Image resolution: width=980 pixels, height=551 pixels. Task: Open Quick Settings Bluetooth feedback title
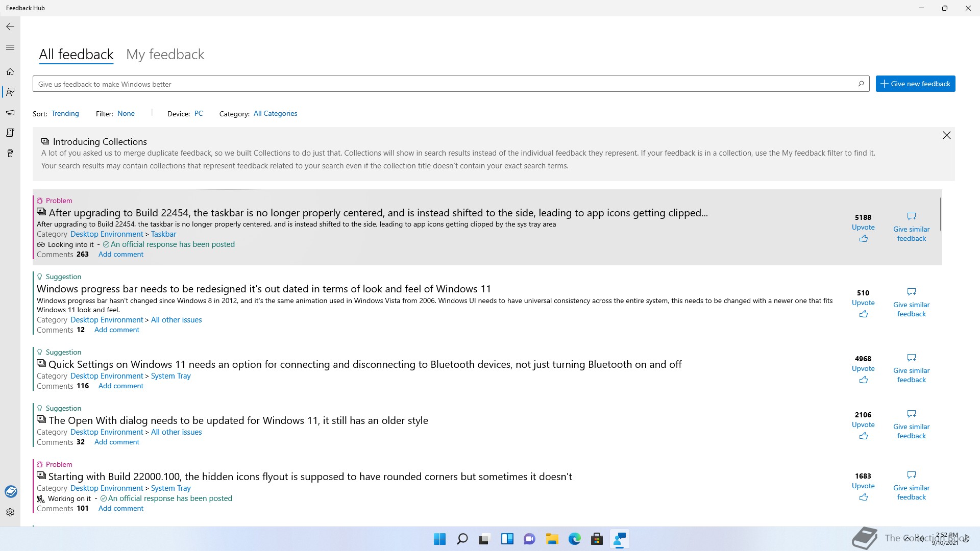(365, 364)
